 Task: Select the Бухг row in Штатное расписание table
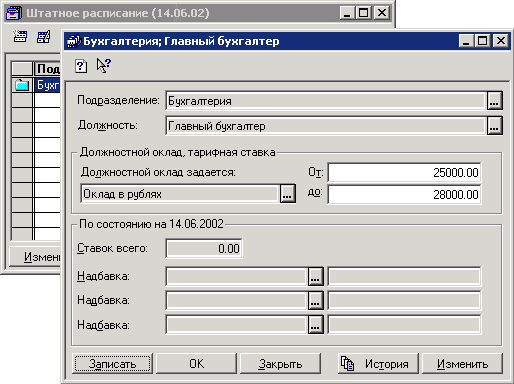(48, 85)
